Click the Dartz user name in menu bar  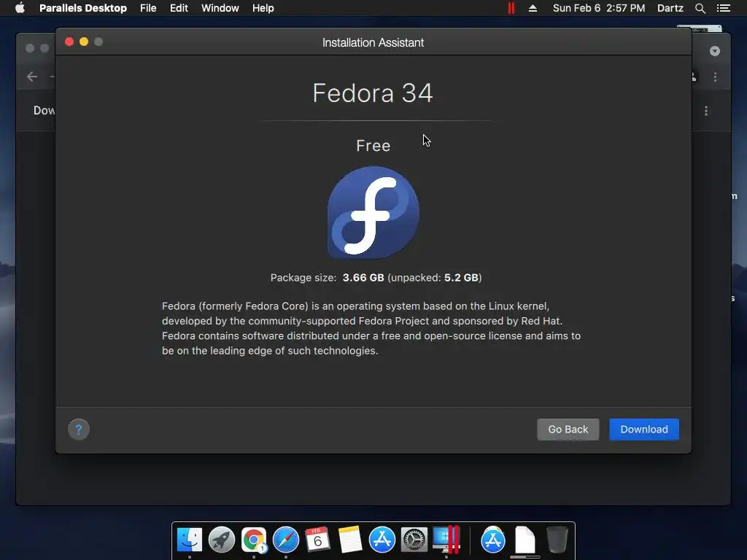[x=670, y=8]
